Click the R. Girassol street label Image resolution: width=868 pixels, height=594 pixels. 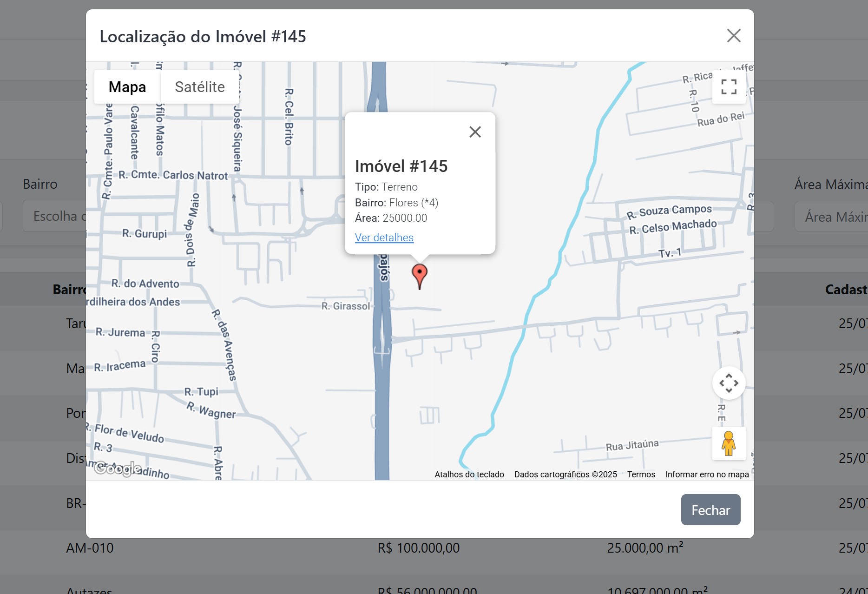pyautogui.click(x=346, y=306)
